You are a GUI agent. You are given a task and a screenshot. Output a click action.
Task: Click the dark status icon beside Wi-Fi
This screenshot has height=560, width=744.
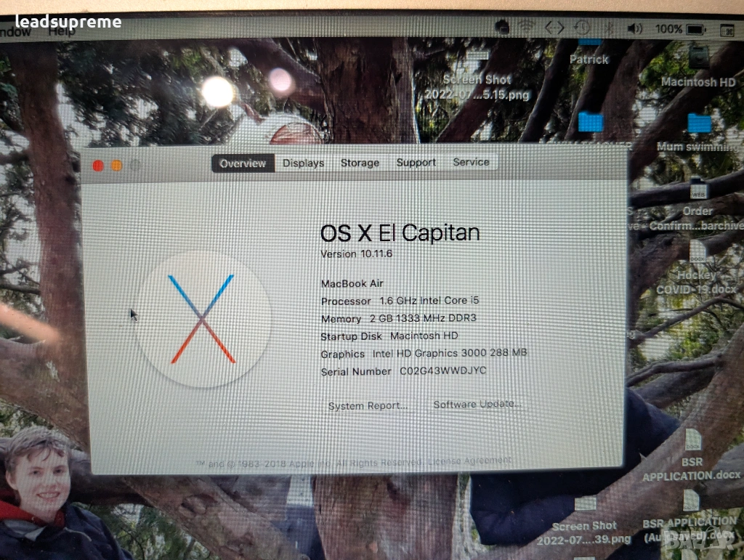[x=503, y=27]
